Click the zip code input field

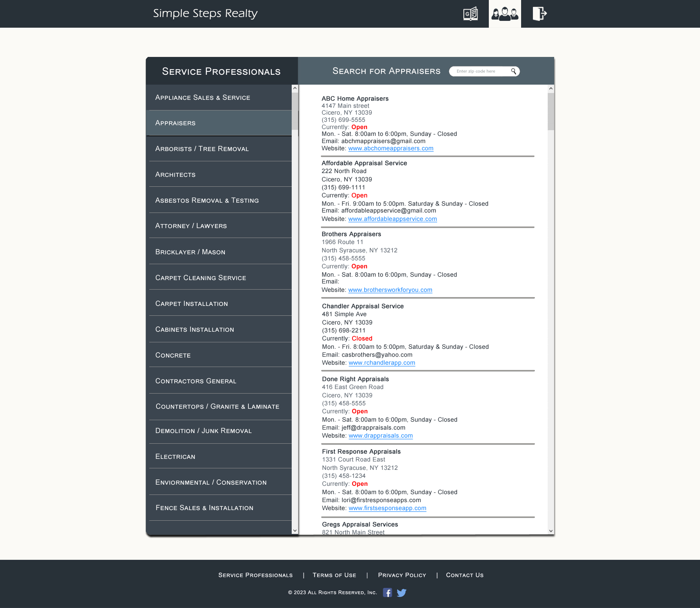[480, 71]
